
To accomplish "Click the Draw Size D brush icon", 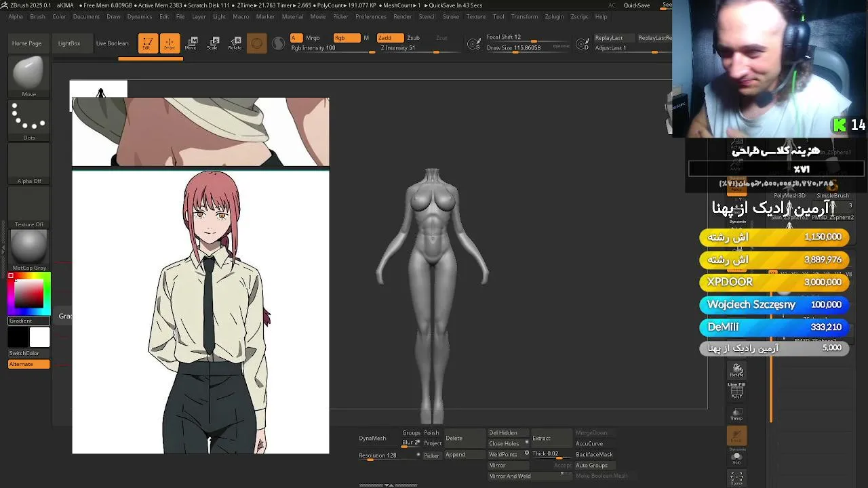I will pyautogui.click(x=583, y=44).
